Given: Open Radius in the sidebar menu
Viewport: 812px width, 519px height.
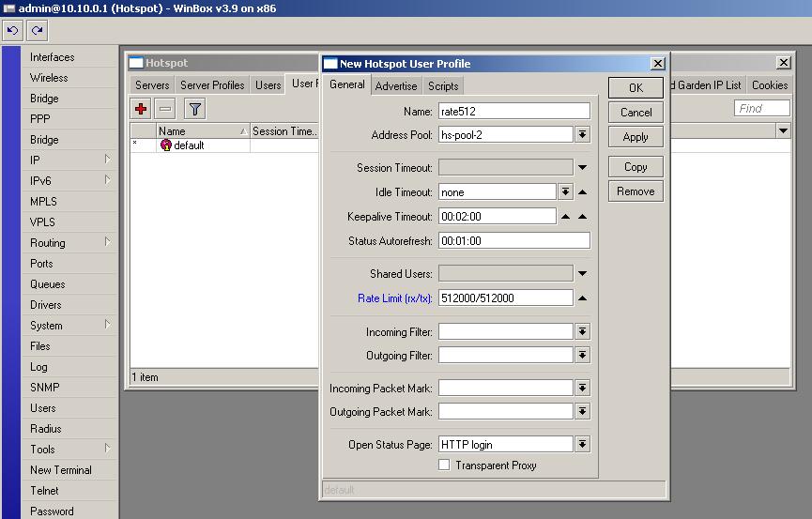Looking at the screenshot, I should click(46, 429).
